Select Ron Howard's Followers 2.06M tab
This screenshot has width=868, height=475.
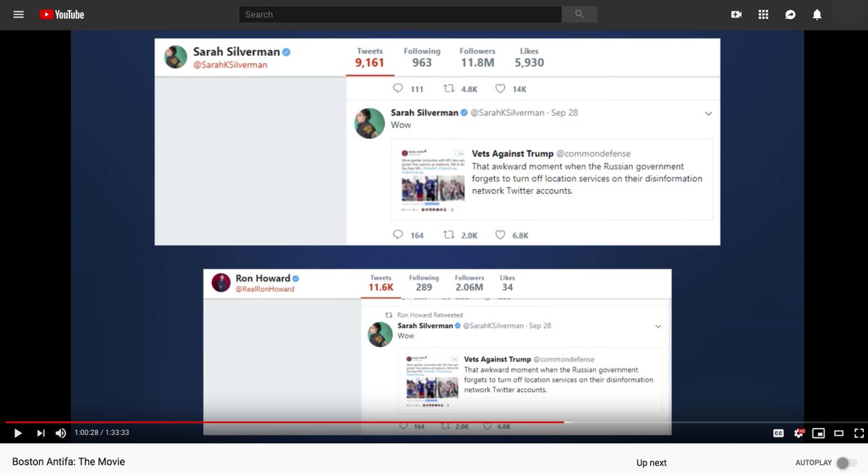coord(469,284)
